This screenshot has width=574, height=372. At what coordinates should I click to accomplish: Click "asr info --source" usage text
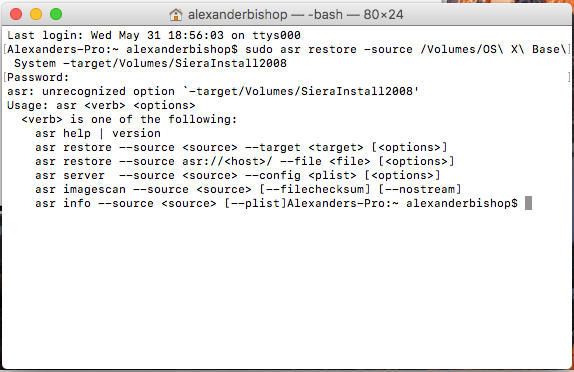click(94, 203)
